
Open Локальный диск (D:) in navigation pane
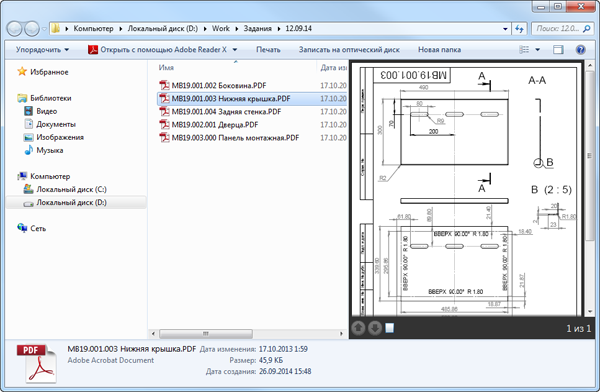click(x=71, y=202)
